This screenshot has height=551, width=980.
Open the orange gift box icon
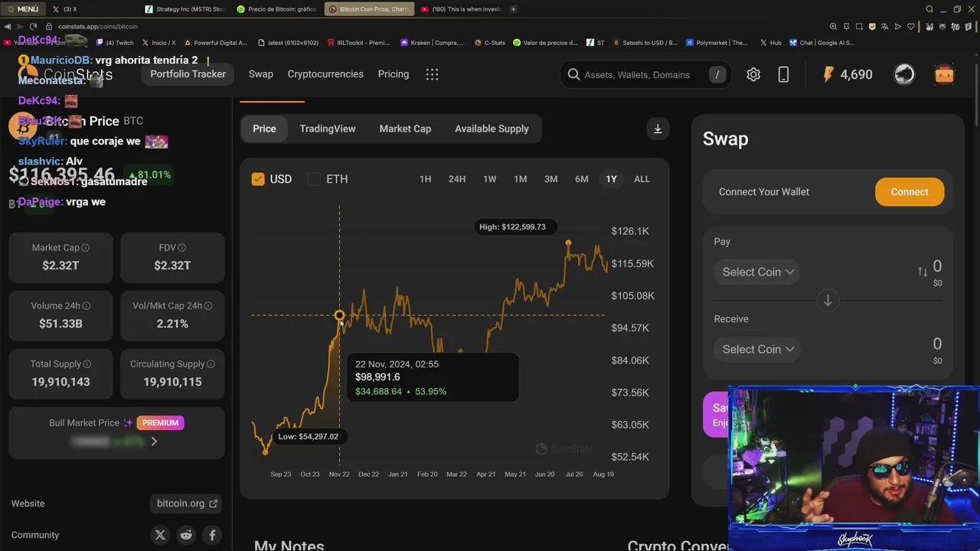944,74
